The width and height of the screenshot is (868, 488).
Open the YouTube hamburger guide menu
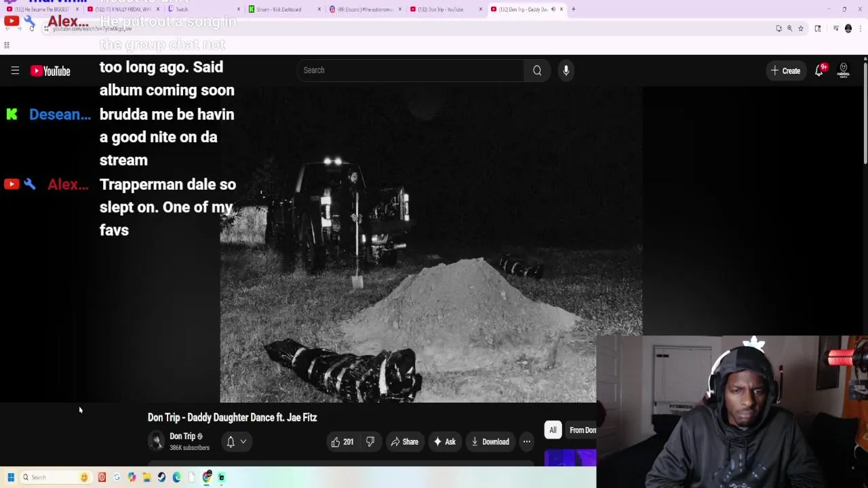coord(15,70)
